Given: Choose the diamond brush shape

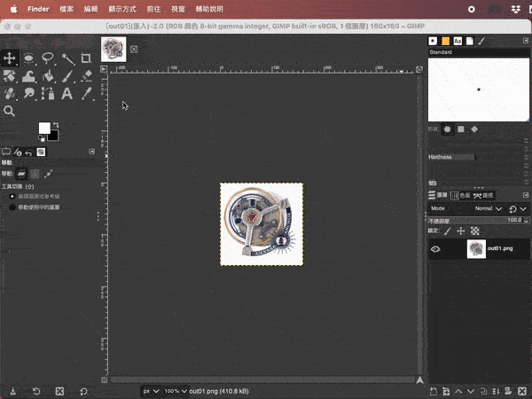Looking at the screenshot, I should click(x=474, y=129).
